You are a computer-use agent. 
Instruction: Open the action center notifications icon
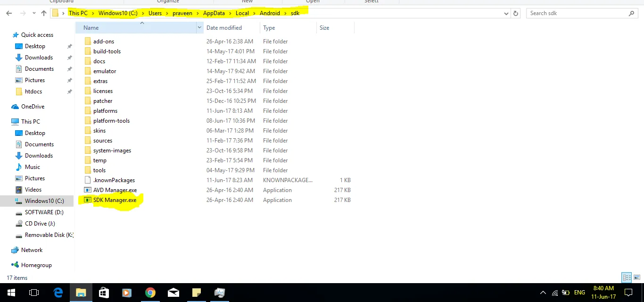click(x=628, y=293)
